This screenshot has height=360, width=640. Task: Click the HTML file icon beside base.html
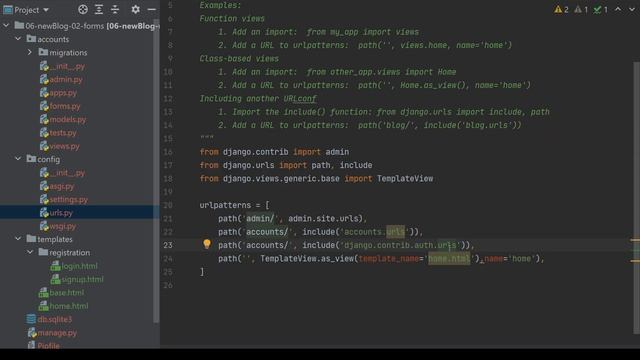tap(44, 293)
